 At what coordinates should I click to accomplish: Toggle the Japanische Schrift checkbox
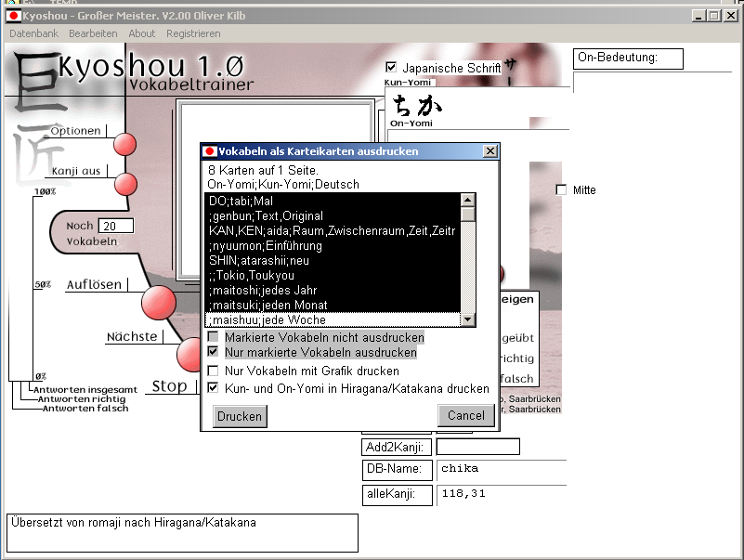[391, 68]
